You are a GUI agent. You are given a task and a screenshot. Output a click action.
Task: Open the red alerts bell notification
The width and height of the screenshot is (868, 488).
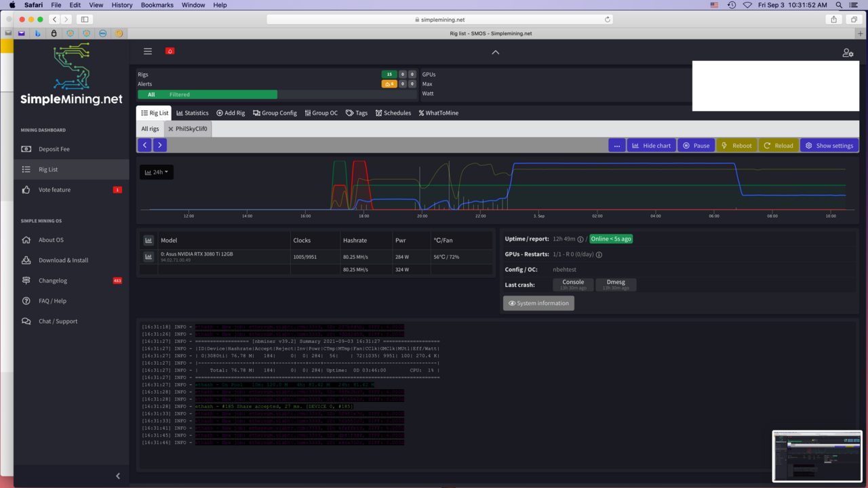[x=170, y=51]
